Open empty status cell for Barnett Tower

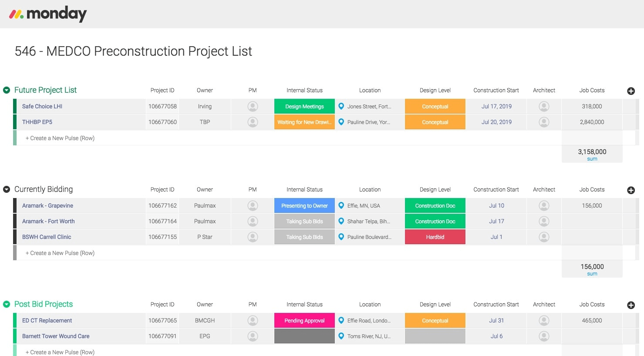304,336
